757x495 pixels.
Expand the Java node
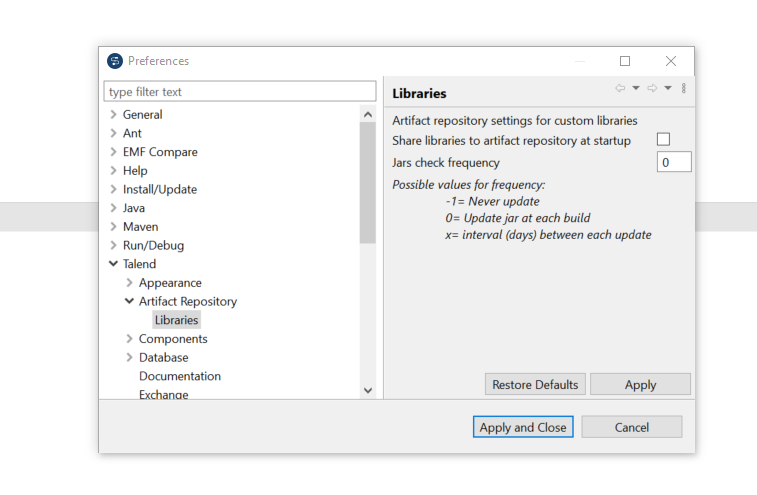113,208
